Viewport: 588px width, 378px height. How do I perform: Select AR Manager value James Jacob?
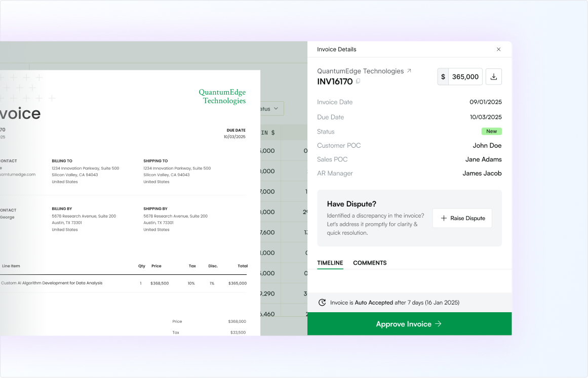point(482,173)
